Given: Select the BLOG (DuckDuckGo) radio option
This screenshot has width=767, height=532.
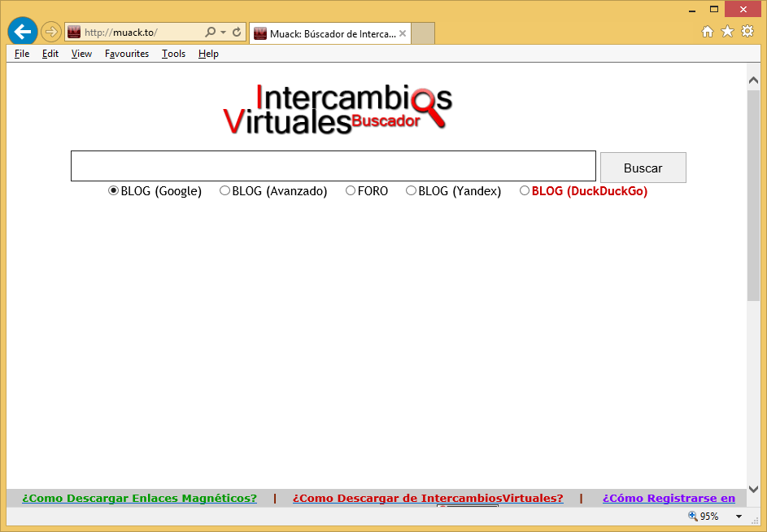Looking at the screenshot, I should click(x=525, y=190).
